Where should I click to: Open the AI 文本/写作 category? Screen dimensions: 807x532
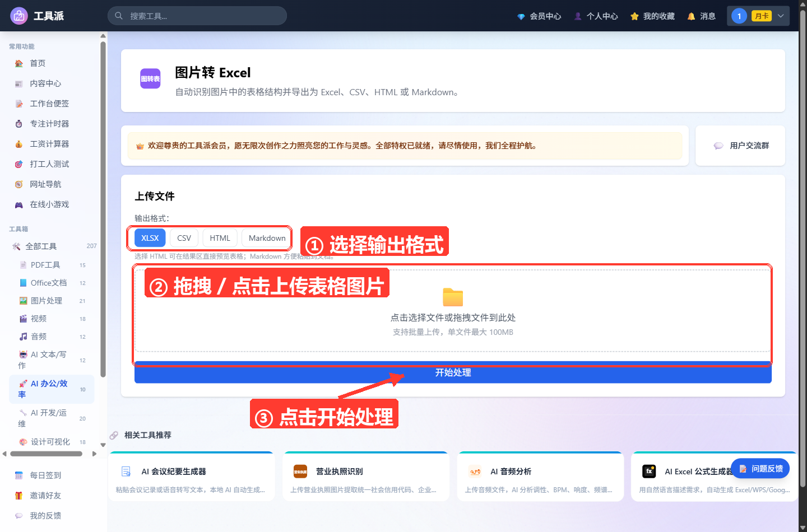tap(52, 360)
